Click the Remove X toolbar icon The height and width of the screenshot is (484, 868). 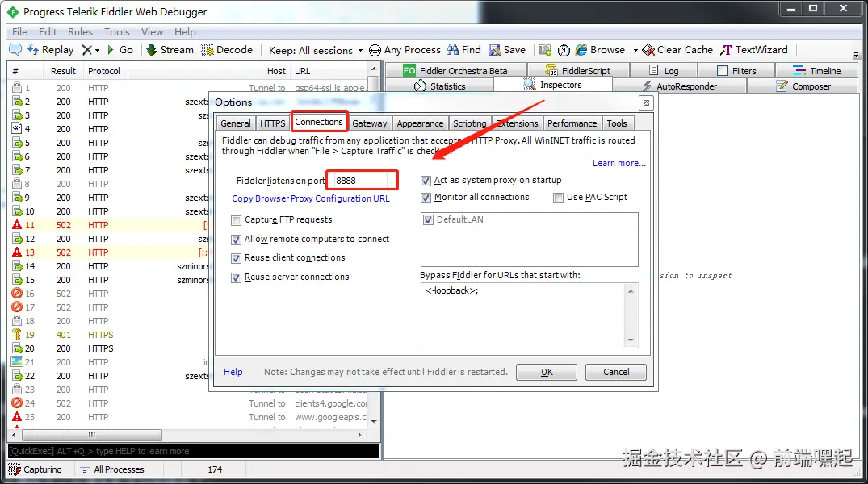(x=87, y=50)
